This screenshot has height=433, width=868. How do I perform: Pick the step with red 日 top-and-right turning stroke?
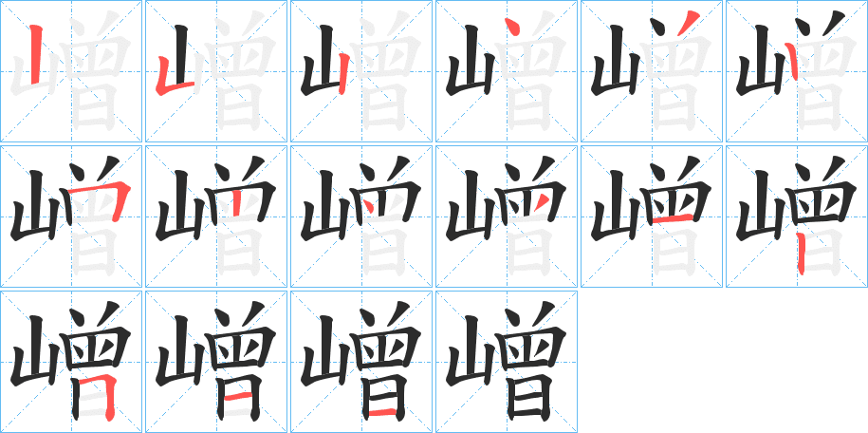click(x=71, y=362)
